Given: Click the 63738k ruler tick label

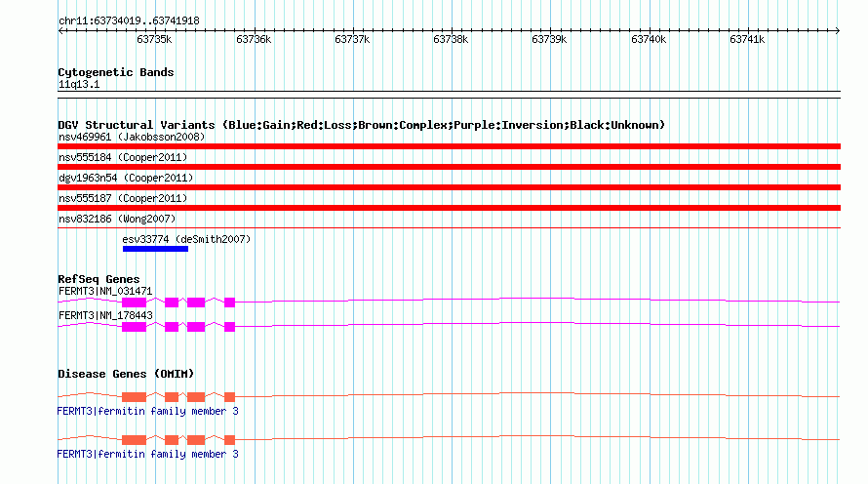Looking at the screenshot, I should click(x=451, y=39).
